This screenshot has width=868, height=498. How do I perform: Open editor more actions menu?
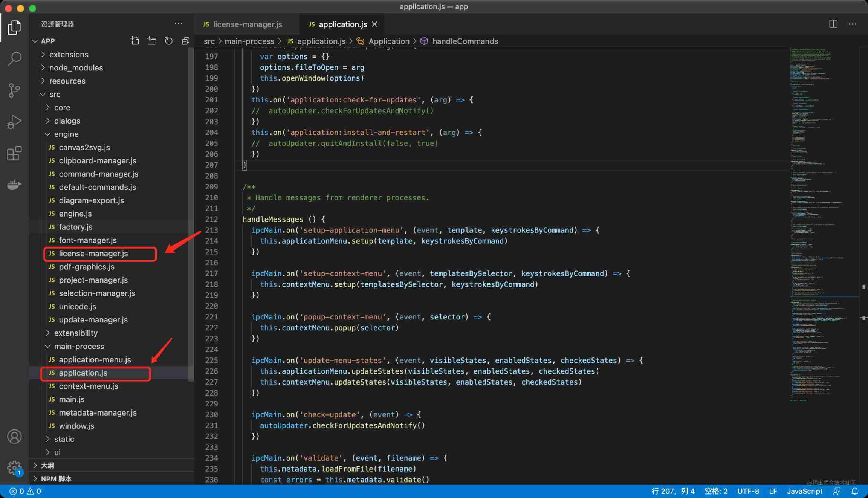point(852,24)
